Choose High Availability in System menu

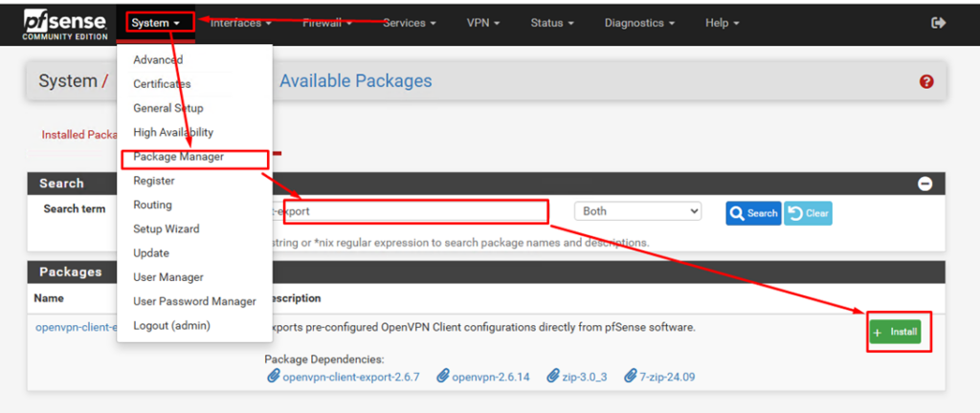point(173,133)
